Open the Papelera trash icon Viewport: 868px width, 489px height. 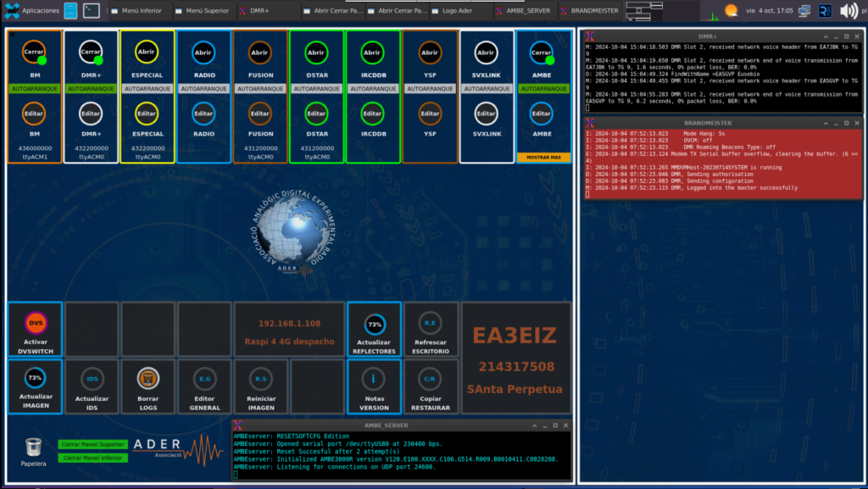click(x=33, y=447)
